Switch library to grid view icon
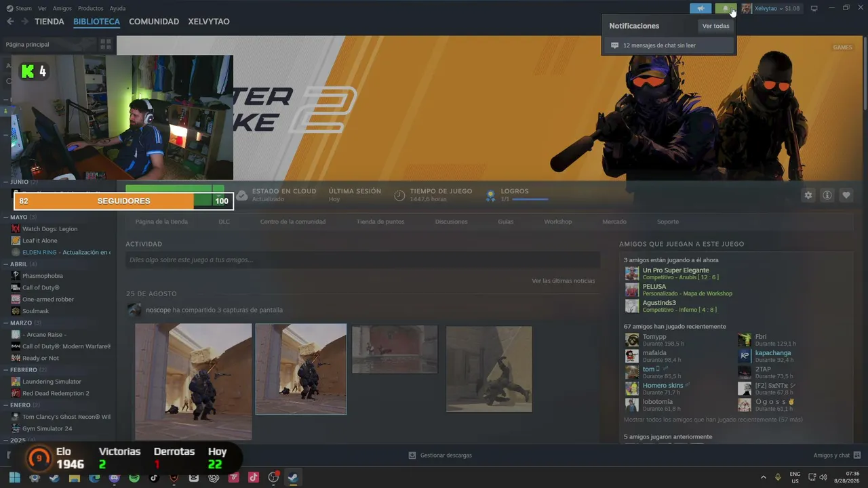868x488 pixels. pos(106,44)
